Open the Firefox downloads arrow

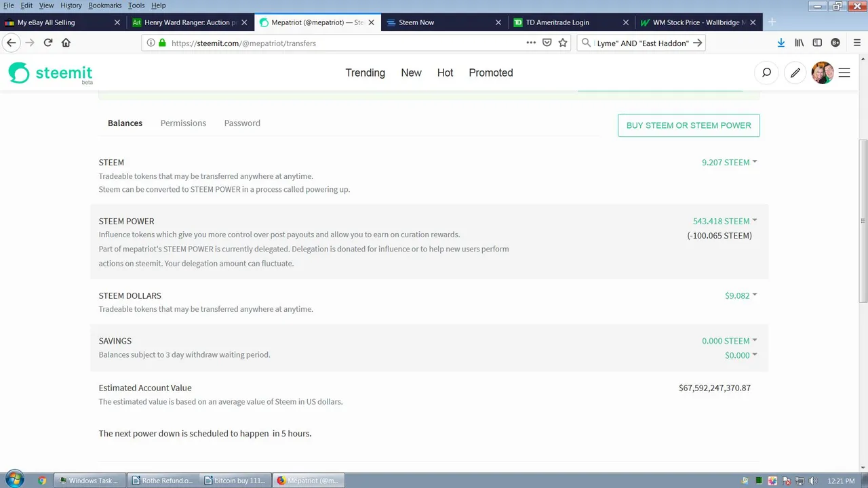(781, 43)
